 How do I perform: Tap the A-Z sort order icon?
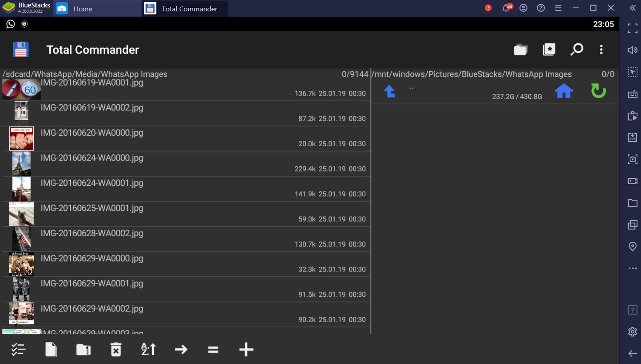tap(149, 349)
